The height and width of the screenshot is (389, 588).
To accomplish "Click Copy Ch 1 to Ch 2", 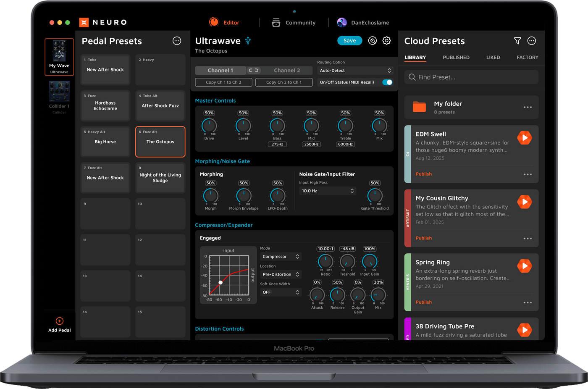I will [x=224, y=82].
